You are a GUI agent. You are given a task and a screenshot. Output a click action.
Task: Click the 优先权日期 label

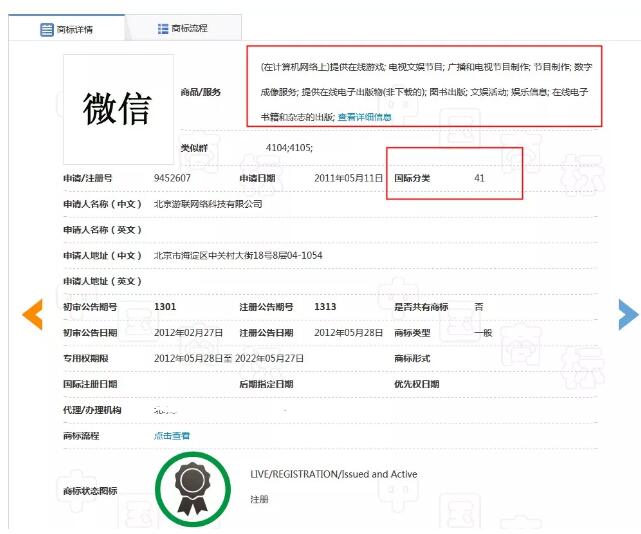[x=417, y=384]
